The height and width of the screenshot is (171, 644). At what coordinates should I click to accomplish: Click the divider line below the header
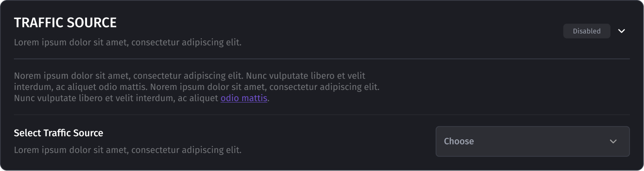pos(322,59)
